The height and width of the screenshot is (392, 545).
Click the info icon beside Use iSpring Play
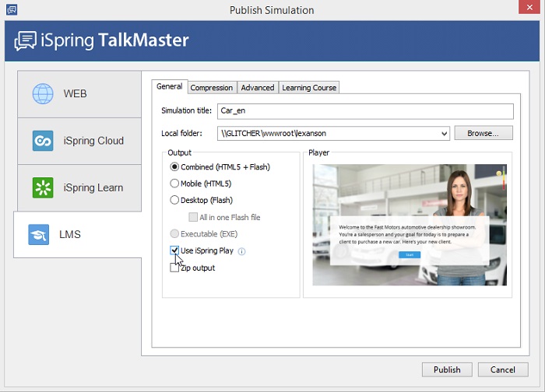pyautogui.click(x=241, y=251)
